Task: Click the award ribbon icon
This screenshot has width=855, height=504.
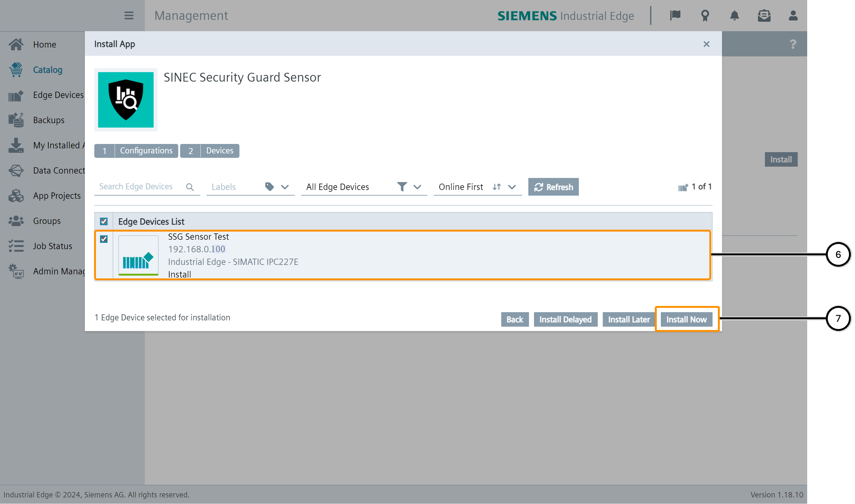Action: click(x=705, y=16)
